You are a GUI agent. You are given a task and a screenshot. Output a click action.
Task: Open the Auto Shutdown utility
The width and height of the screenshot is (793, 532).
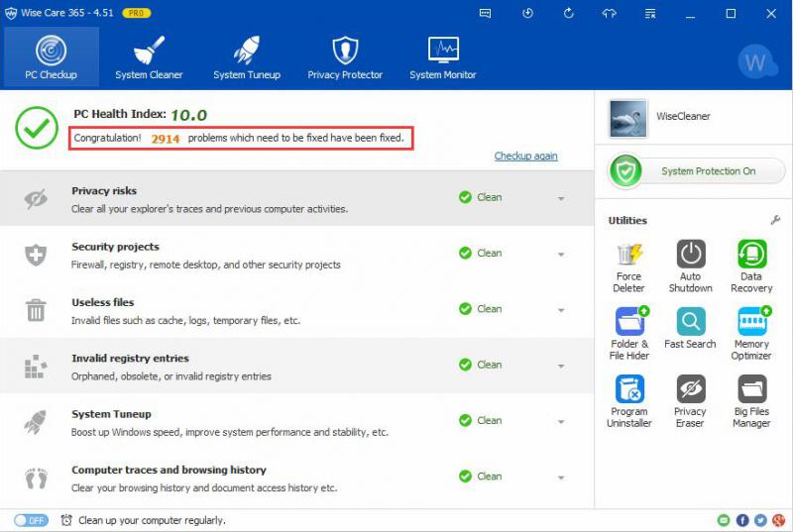690,266
